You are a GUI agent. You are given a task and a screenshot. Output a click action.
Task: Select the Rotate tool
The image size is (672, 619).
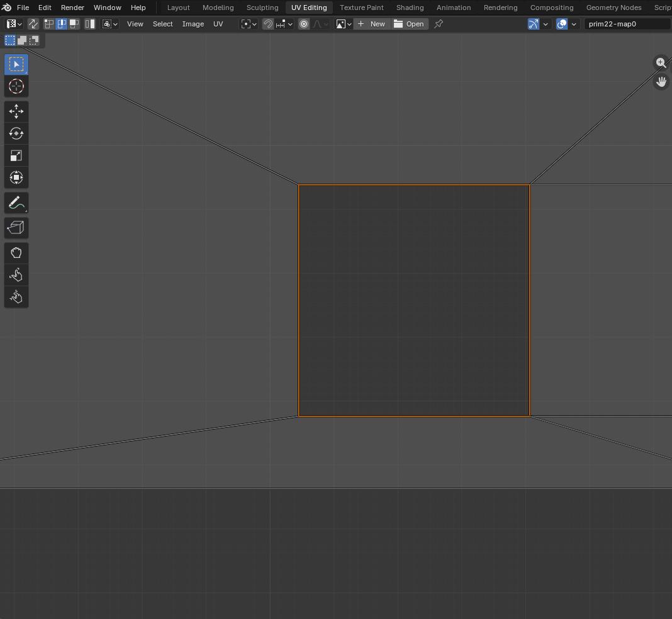[16, 133]
